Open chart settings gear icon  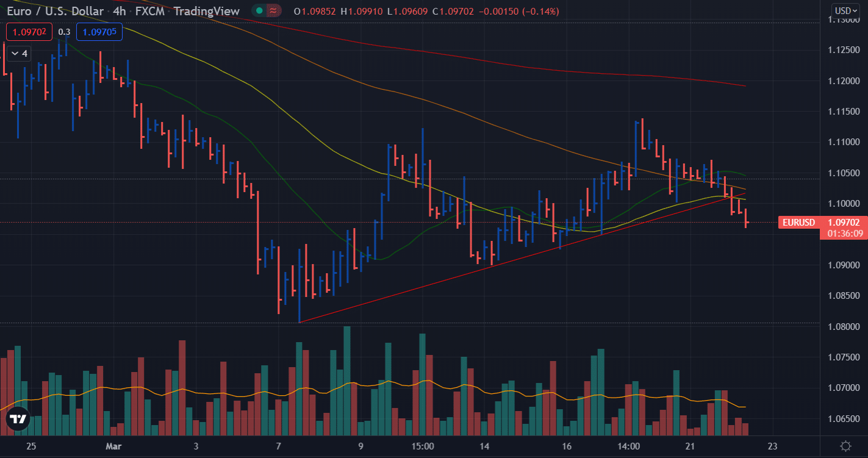pos(846,446)
